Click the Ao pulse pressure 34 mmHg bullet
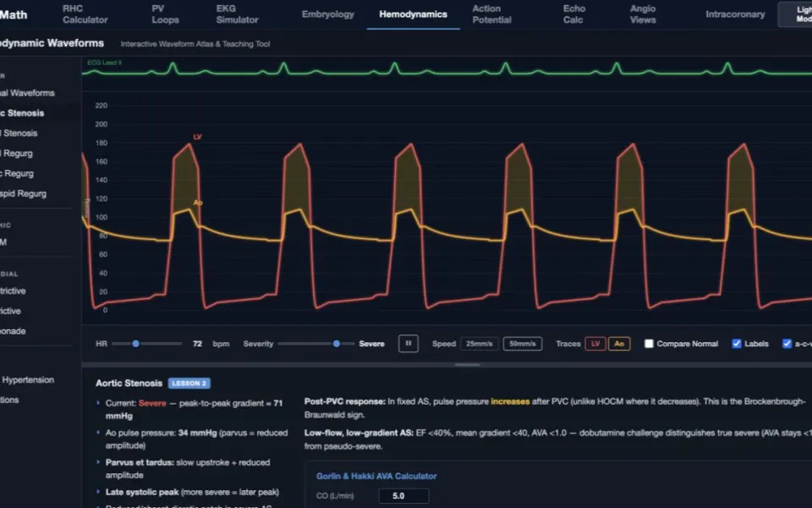Image resolution: width=812 pixels, height=508 pixels. click(196, 439)
